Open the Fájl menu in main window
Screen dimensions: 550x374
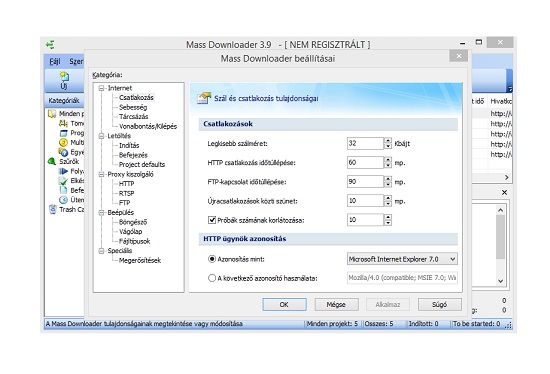55,61
